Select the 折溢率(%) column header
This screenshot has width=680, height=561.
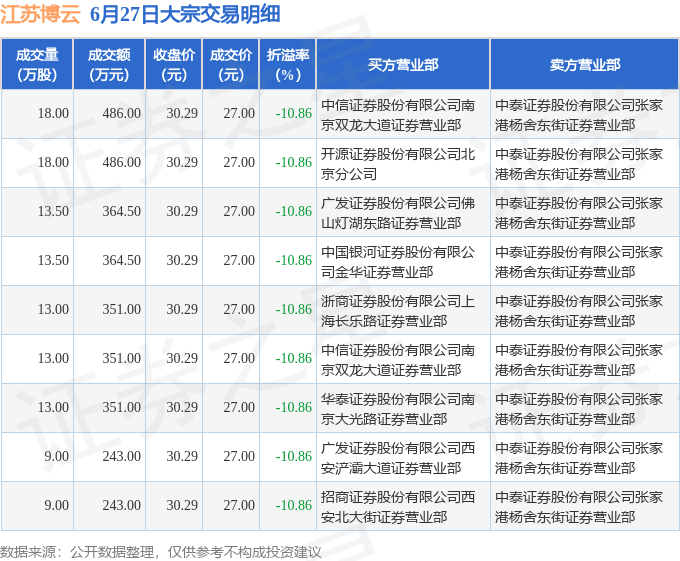coord(288,65)
